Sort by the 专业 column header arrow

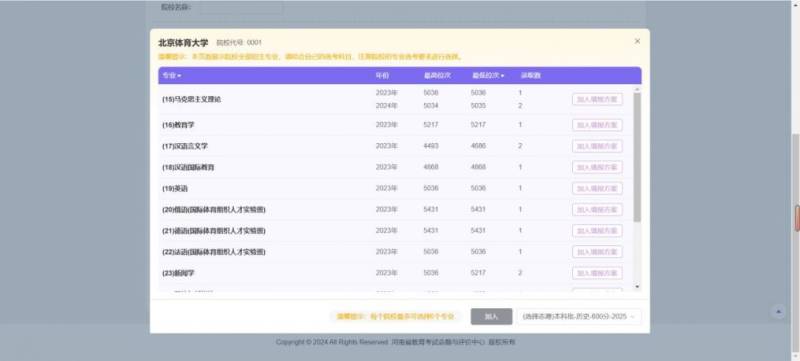(x=179, y=76)
